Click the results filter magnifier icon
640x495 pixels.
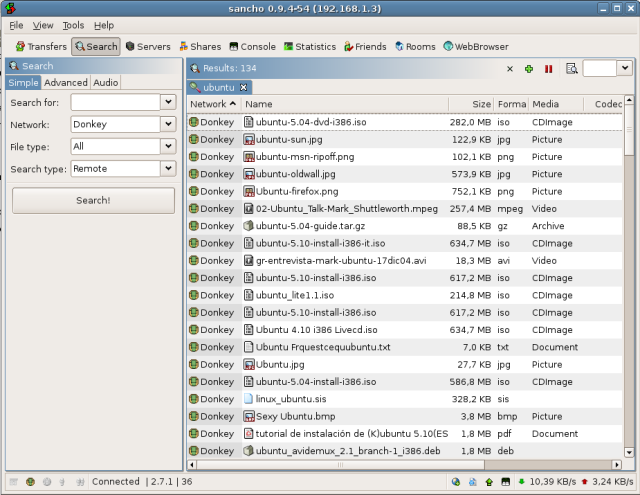(x=572, y=68)
